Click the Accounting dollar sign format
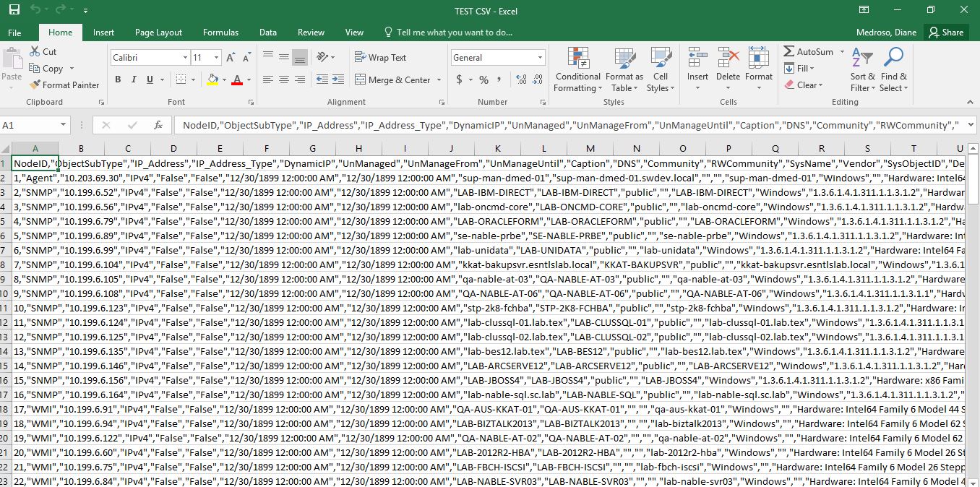The width and height of the screenshot is (980, 487). point(459,79)
